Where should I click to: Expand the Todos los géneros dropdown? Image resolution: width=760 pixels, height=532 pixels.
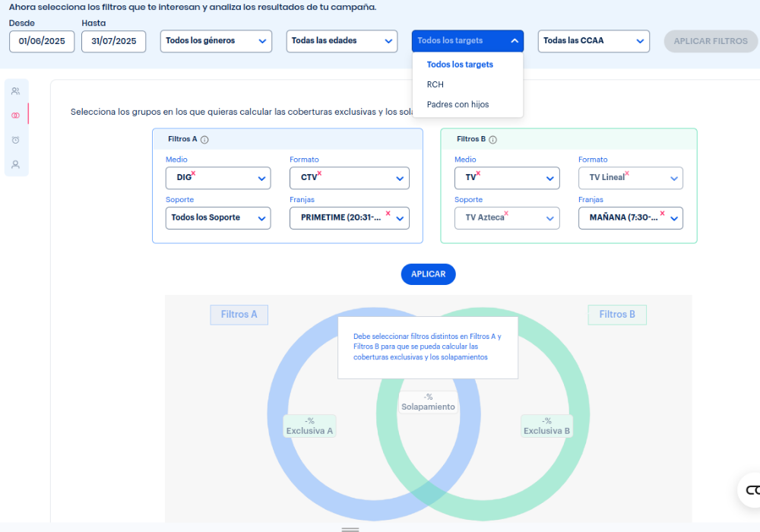click(x=216, y=41)
